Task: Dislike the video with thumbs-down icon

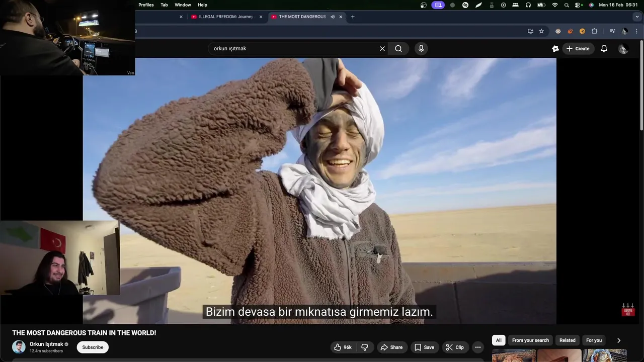Action: pos(365,347)
